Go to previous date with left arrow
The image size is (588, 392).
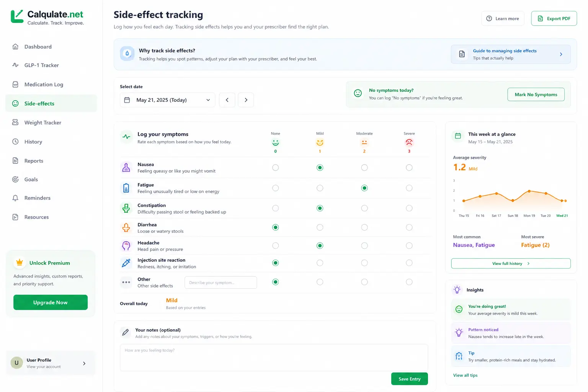point(227,100)
